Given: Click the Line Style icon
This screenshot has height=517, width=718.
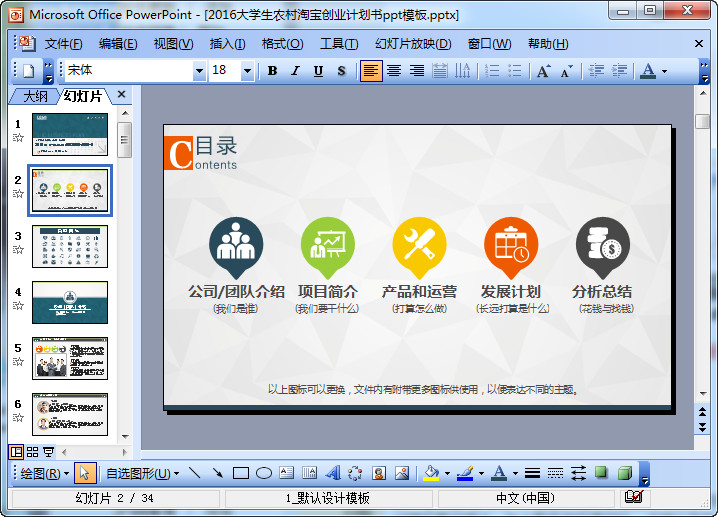Looking at the screenshot, I should pyautogui.click(x=532, y=473).
